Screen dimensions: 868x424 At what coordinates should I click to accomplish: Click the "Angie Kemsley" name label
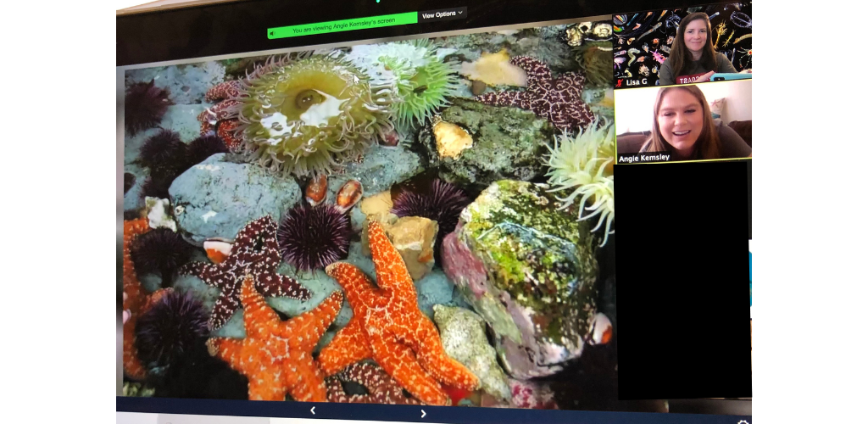pos(644,158)
